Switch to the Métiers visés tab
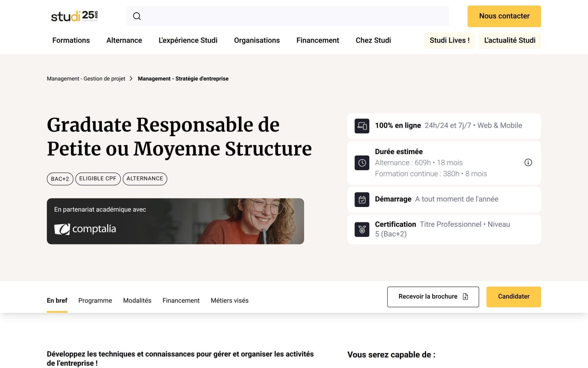Viewport: 588px width, 368px height. (230, 300)
